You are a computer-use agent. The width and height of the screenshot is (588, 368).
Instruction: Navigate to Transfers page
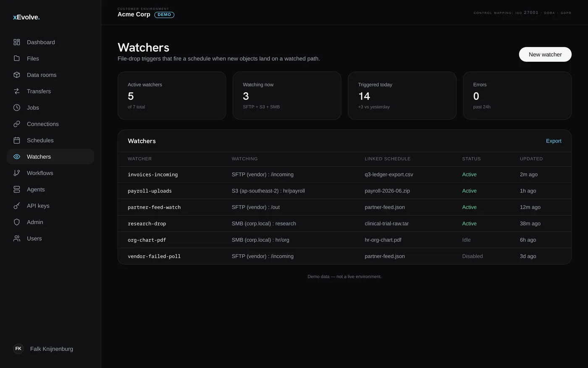pyautogui.click(x=50, y=91)
